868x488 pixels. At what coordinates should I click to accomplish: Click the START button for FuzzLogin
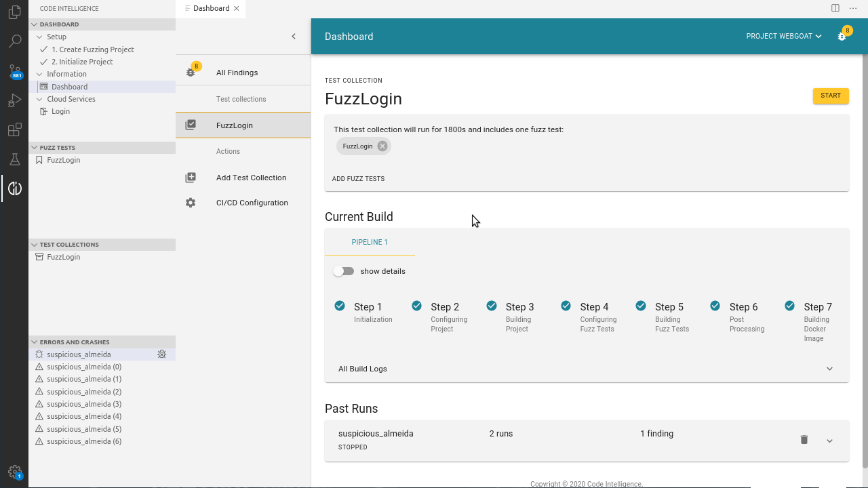(830, 96)
